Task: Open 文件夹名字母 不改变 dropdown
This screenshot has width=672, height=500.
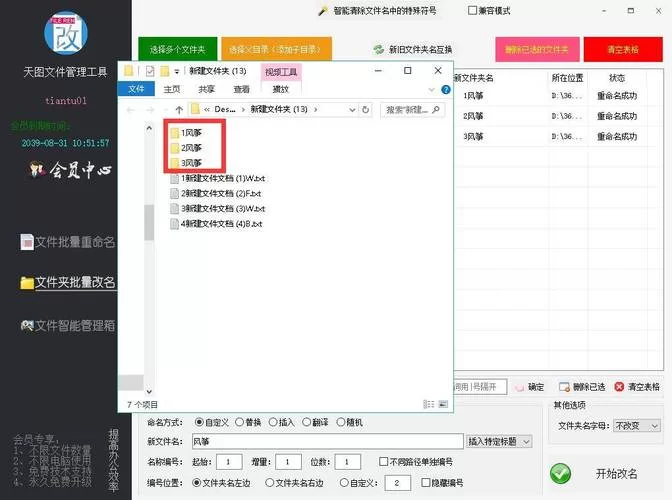Action: (x=637, y=425)
